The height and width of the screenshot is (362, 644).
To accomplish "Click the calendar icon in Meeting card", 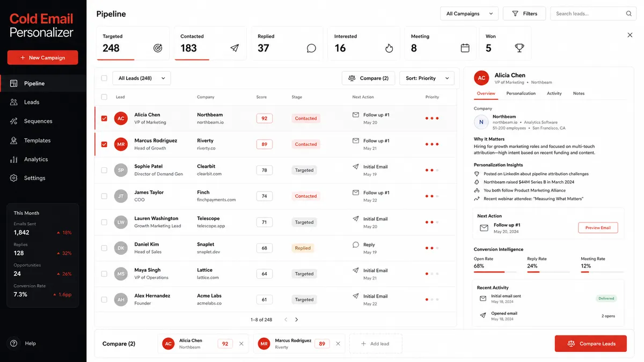I will (465, 48).
